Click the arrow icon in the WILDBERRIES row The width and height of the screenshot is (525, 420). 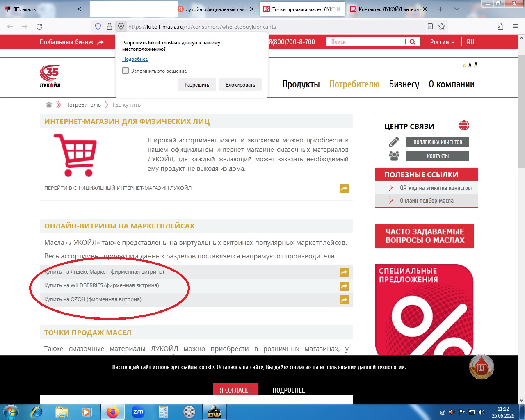(x=344, y=286)
